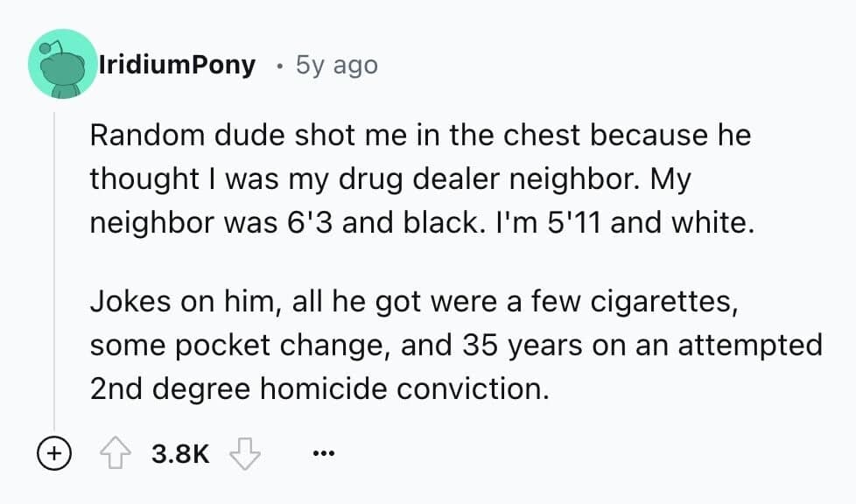
Task: Click the 3.8K vote score
Action: [180, 453]
